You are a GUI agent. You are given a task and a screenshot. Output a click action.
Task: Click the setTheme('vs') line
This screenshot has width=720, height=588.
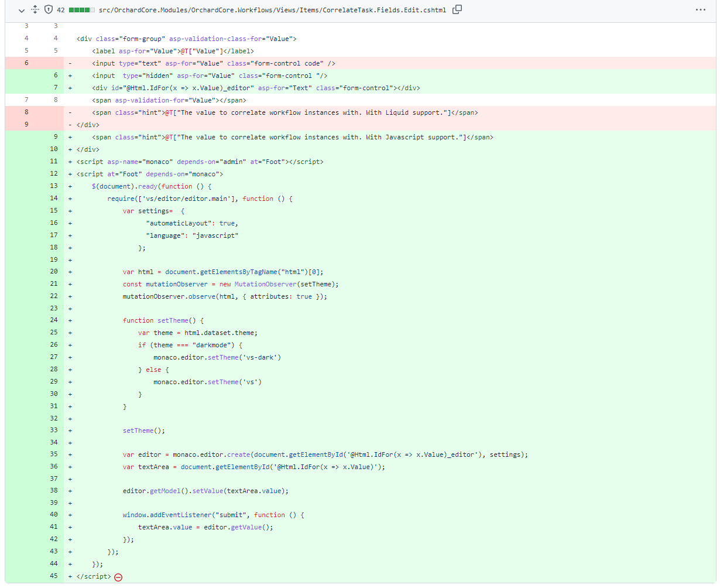coord(361,382)
